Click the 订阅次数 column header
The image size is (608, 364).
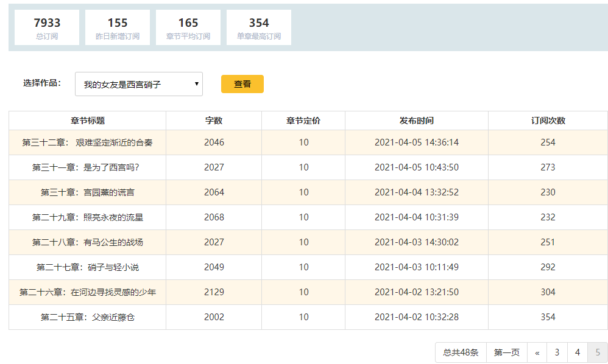pyautogui.click(x=548, y=121)
